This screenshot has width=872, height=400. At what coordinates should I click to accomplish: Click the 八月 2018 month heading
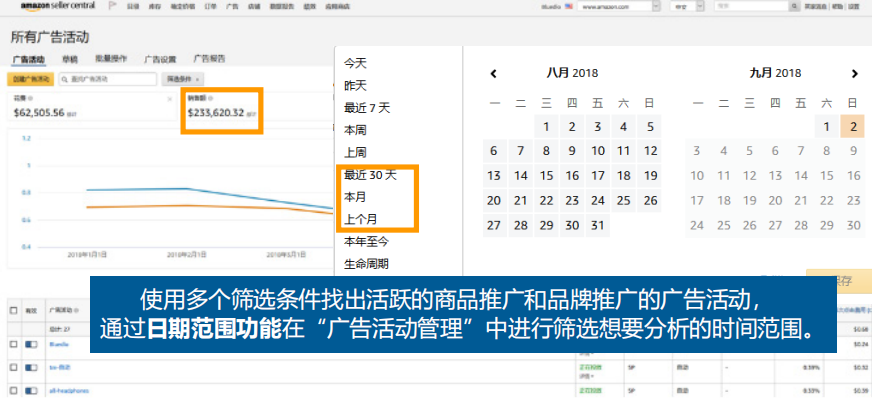coord(572,73)
